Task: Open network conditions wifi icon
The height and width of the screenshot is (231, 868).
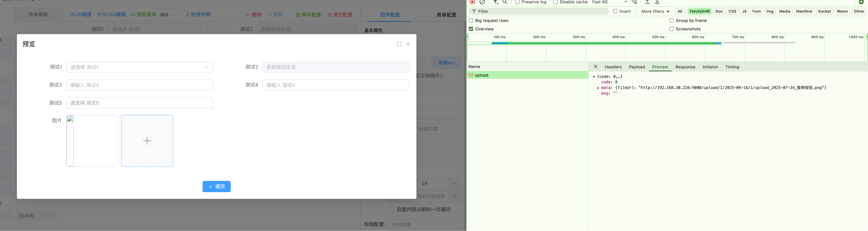Action: (x=634, y=2)
